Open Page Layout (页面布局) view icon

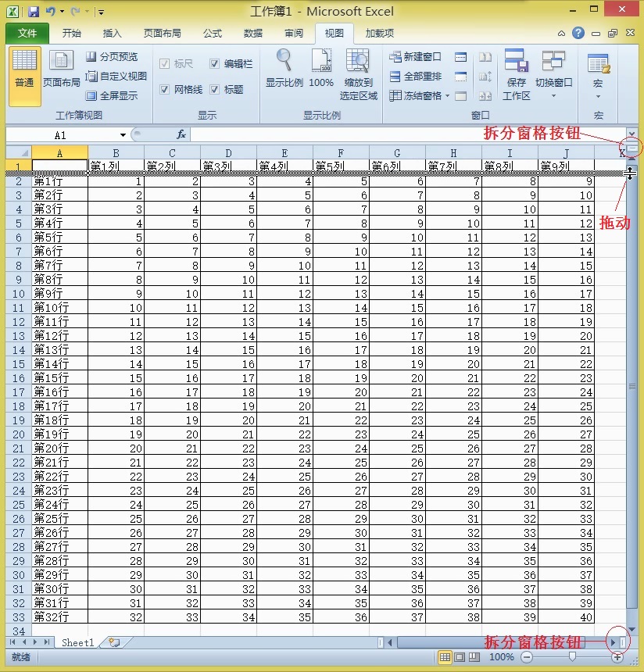point(61,69)
